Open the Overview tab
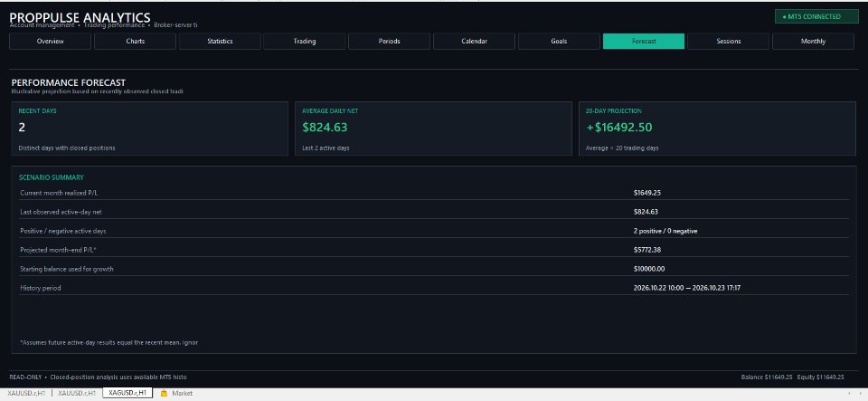This screenshot has height=401, width=868. tap(50, 41)
